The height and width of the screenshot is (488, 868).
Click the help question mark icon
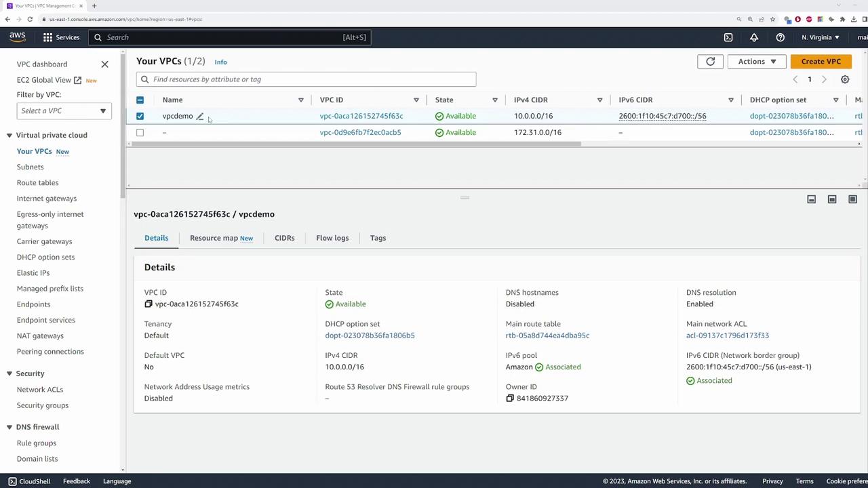coord(780,37)
